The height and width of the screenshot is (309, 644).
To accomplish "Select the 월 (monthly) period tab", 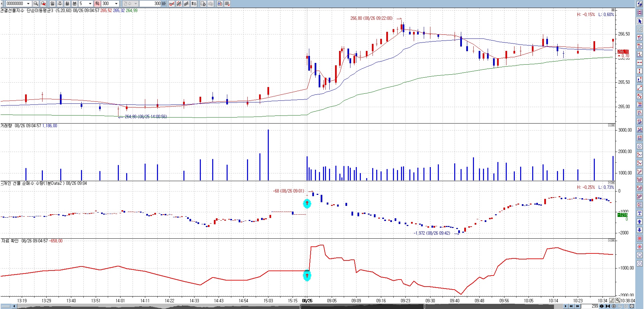I will click(67, 4).
